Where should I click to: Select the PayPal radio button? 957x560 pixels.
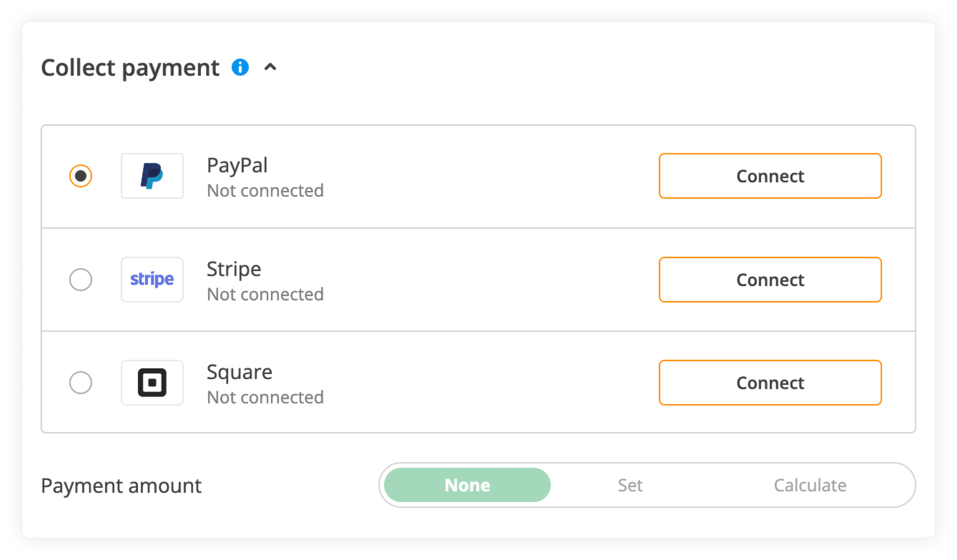[81, 176]
